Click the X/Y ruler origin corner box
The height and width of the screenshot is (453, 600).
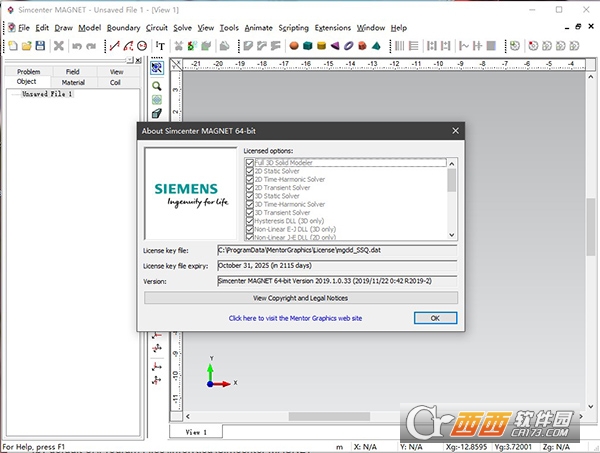(176, 64)
